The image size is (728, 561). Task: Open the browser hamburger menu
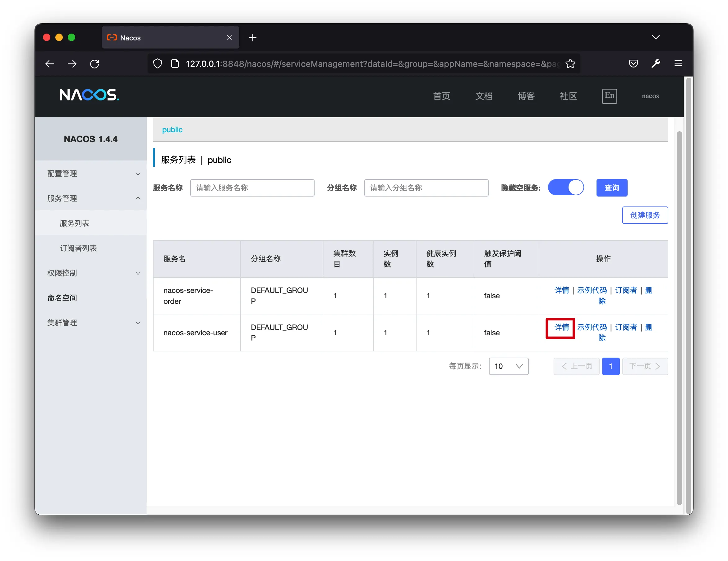678,63
